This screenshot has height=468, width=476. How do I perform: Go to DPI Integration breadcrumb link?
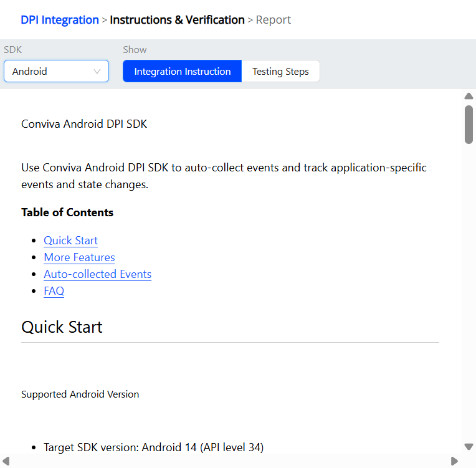[60, 20]
